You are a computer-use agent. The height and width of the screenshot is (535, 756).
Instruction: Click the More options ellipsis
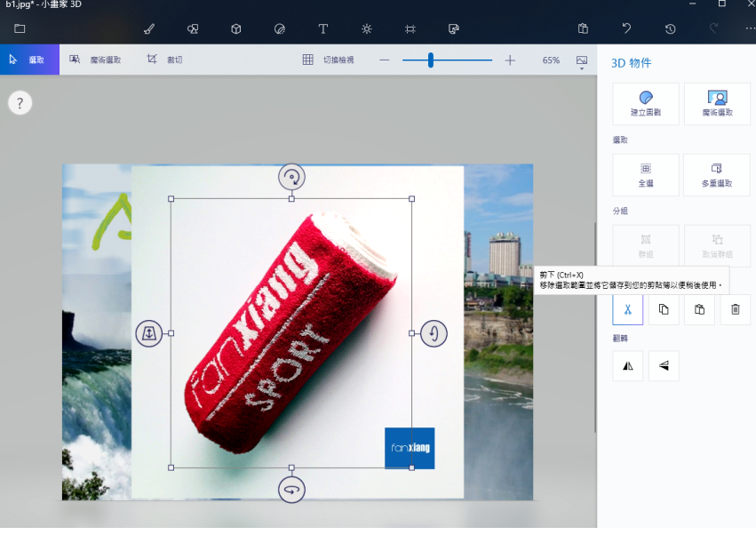coord(750,28)
